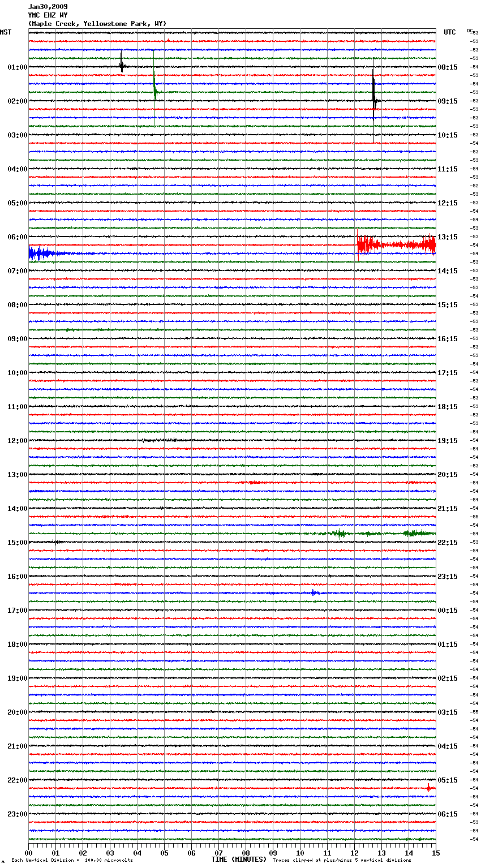The height and width of the screenshot is (868, 481).
Task: Select the station code text YMC EHZ WY
Action: [x=48, y=15]
